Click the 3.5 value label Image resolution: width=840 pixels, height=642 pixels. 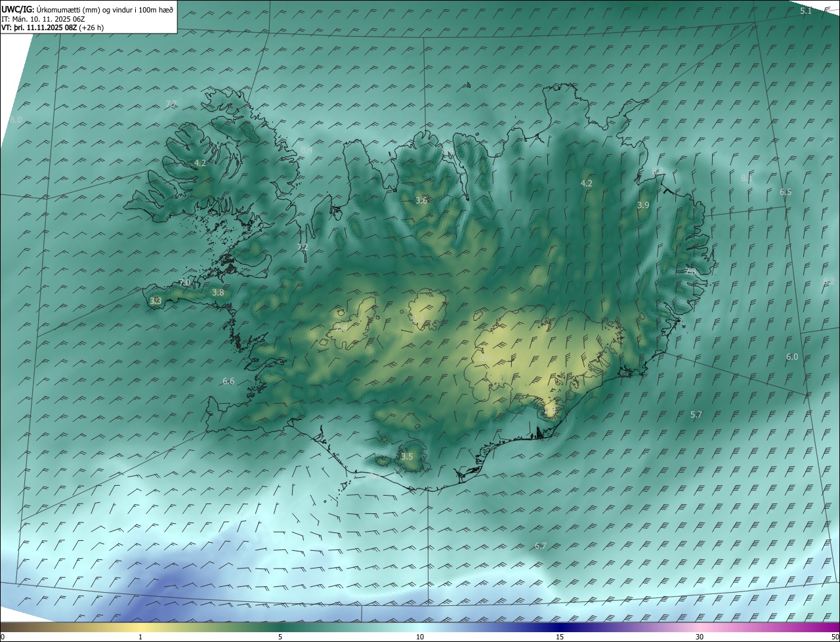tap(407, 457)
